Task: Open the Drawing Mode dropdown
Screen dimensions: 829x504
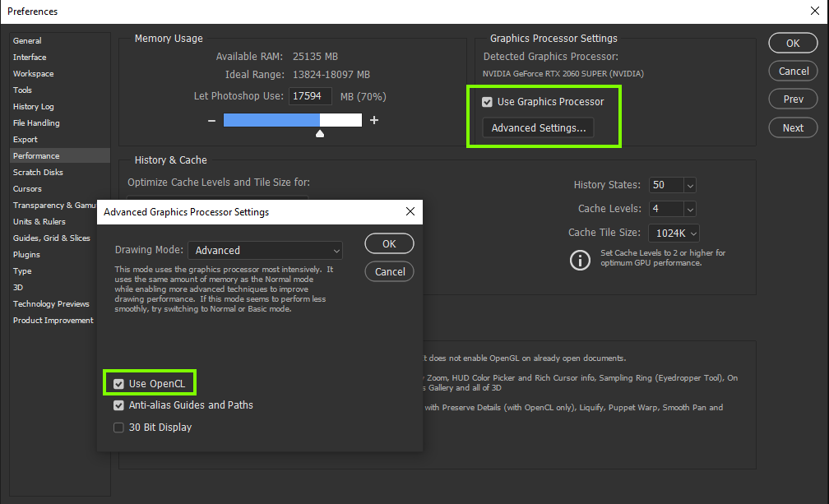Action: [265, 249]
